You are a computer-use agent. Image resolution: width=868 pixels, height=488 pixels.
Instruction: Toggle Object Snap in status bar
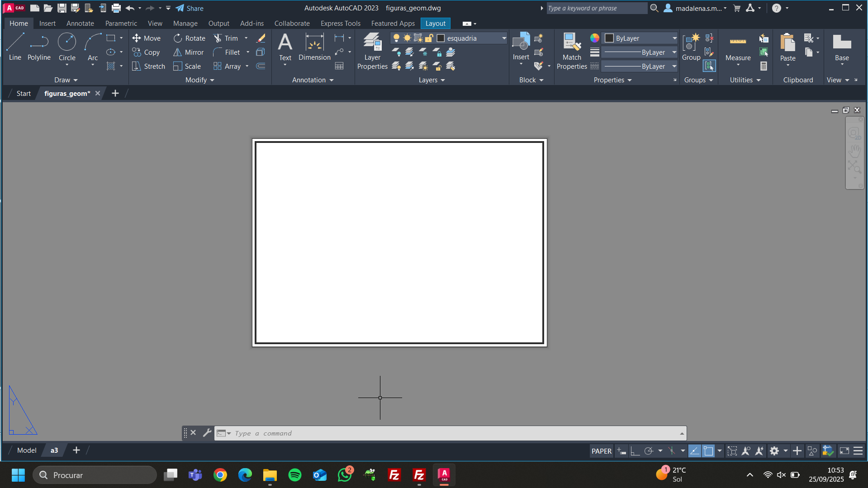click(708, 451)
